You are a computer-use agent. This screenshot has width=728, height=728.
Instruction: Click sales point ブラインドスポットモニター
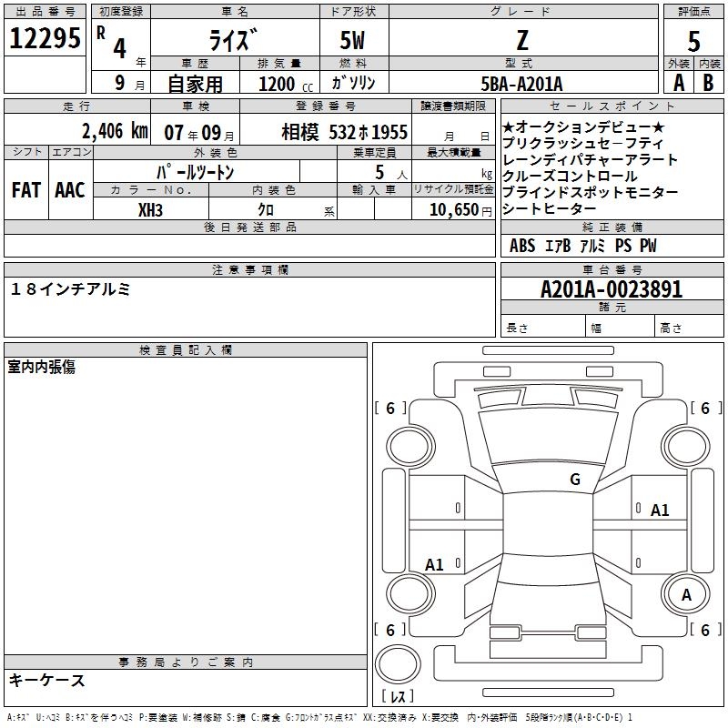[590, 192]
